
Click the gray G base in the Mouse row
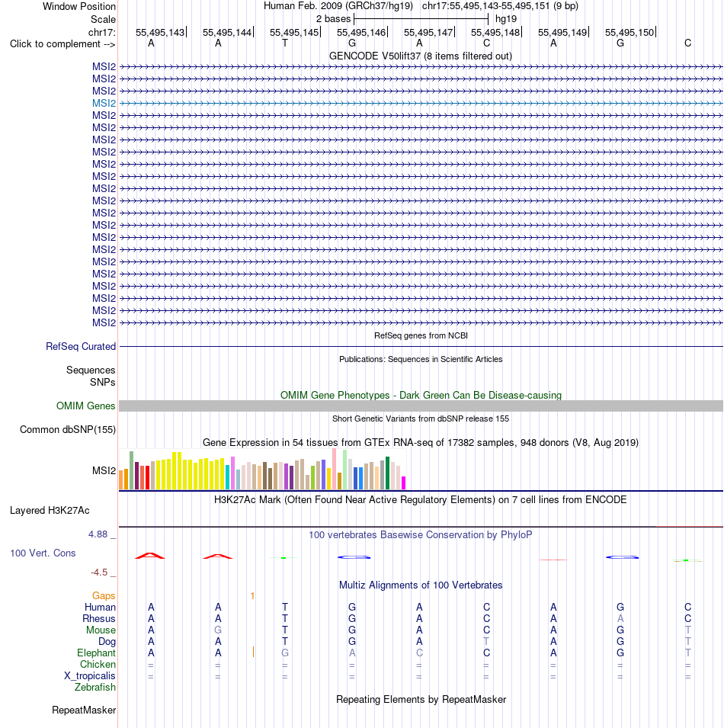[x=218, y=630]
